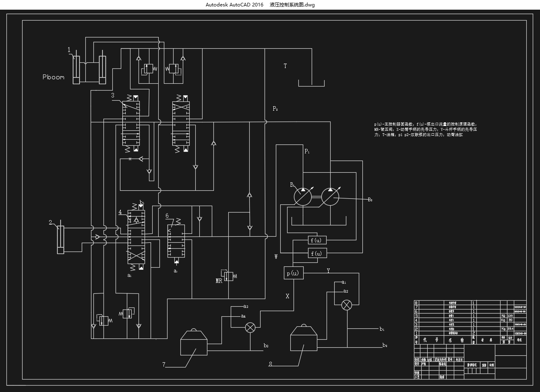
Task: Click the 代号 header in the parts list
Action: click(430, 340)
